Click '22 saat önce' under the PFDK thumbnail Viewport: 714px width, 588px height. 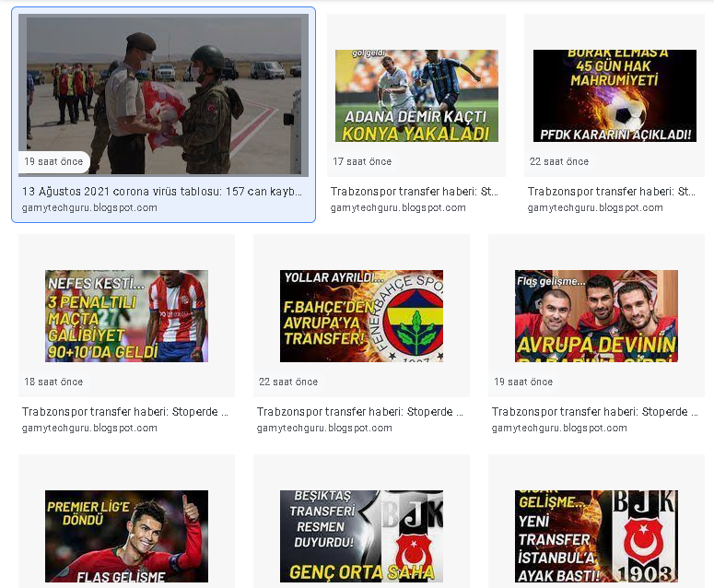coord(559,161)
